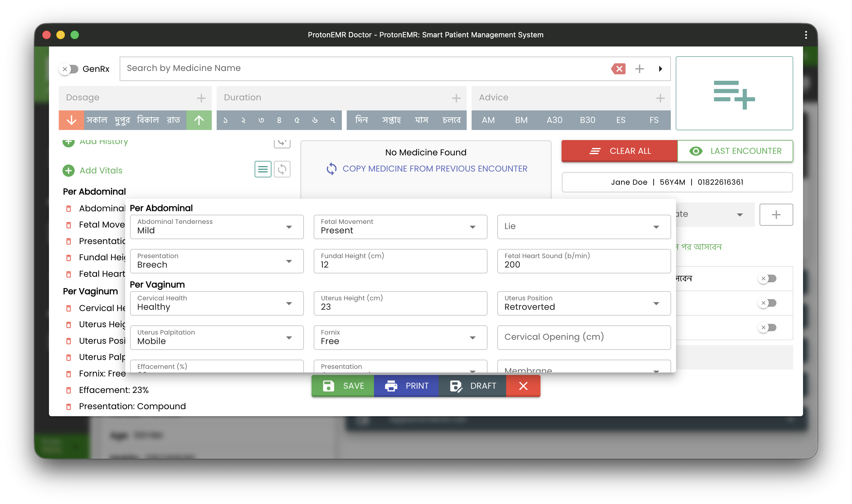Click the Cervical Opening (cm) input field
This screenshot has height=504, width=852.
coord(583,337)
